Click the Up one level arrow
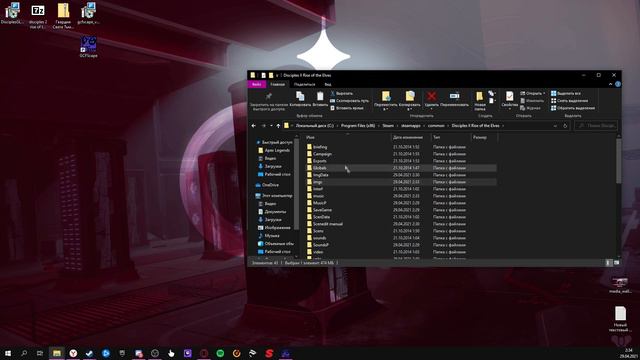This screenshot has height=360, width=640. coord(278,126)
